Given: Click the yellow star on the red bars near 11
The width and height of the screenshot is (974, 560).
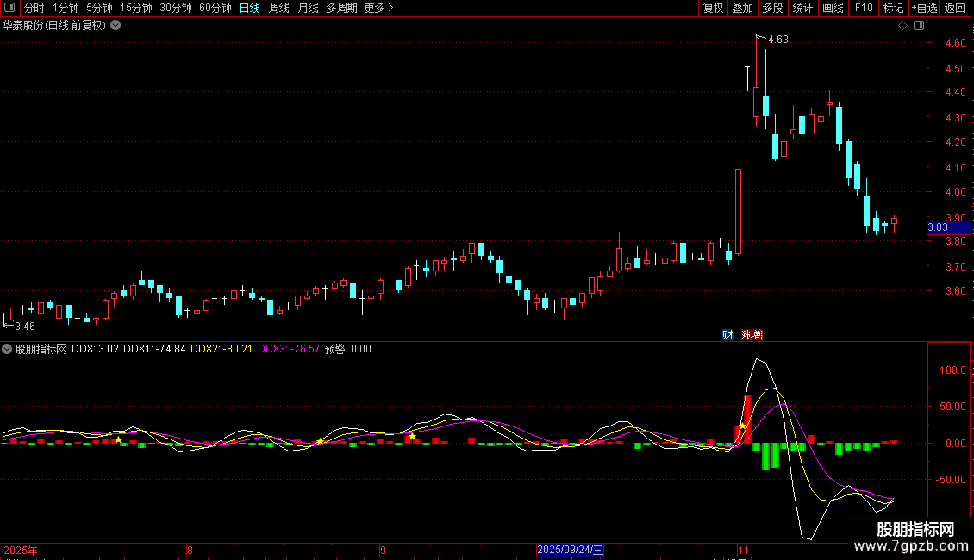Looking at the screenshot, I should (x=742, y=426).
